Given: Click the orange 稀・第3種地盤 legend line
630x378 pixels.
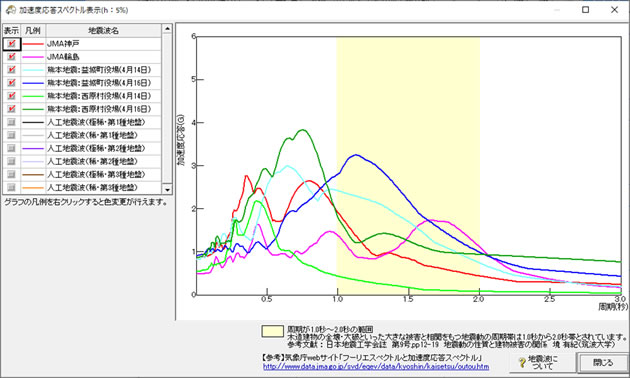Looking at the screenshot, I should pyautogui.click(x=33, y=187).
